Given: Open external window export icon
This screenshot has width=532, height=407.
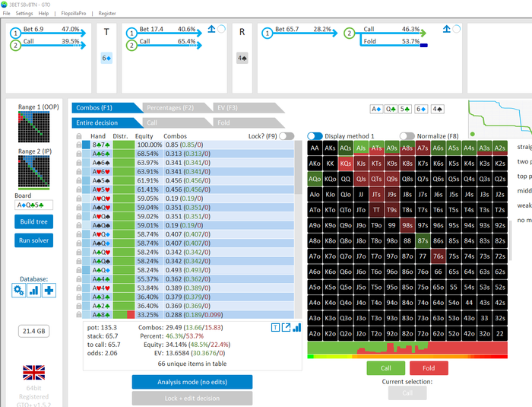Looking at the screenshot, I should coord(286,328).
